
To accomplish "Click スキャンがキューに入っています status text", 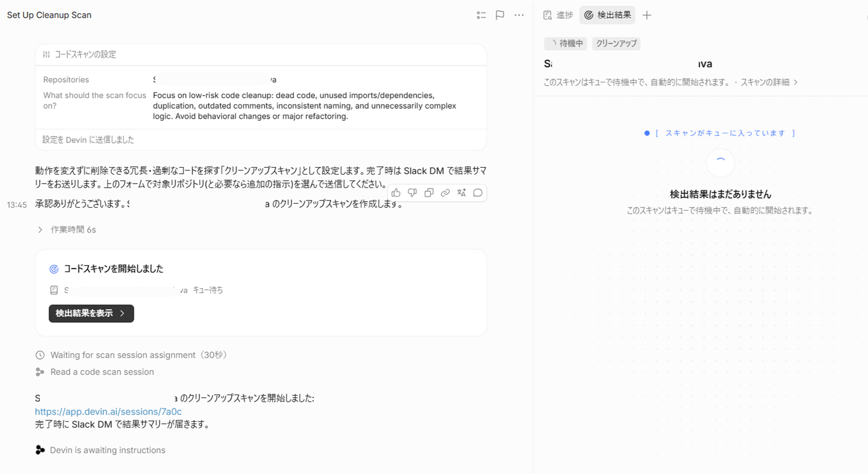I will pyautogui.click(x=725, y=133).
